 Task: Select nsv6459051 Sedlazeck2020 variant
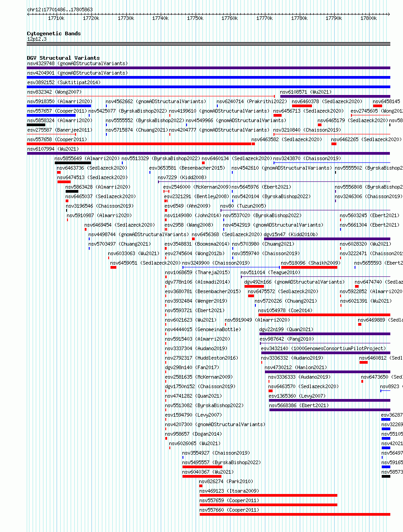click(x=145, y=263)
